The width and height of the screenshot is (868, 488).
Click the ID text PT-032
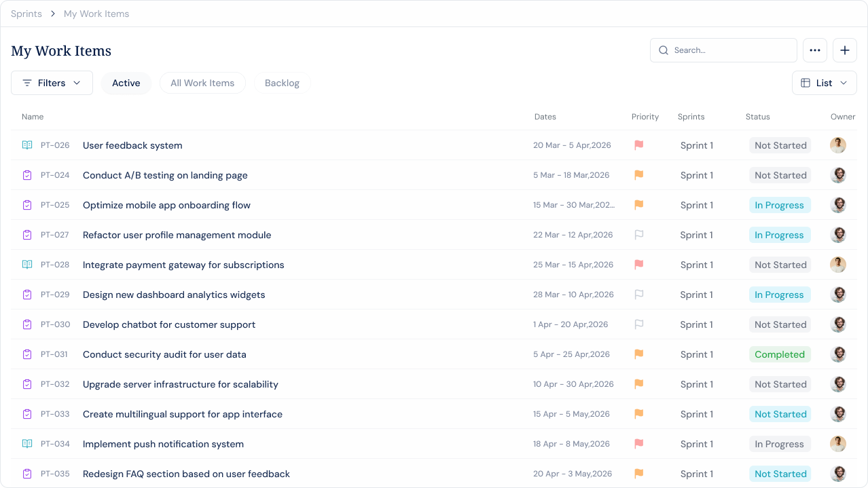[x=55, y=384]
